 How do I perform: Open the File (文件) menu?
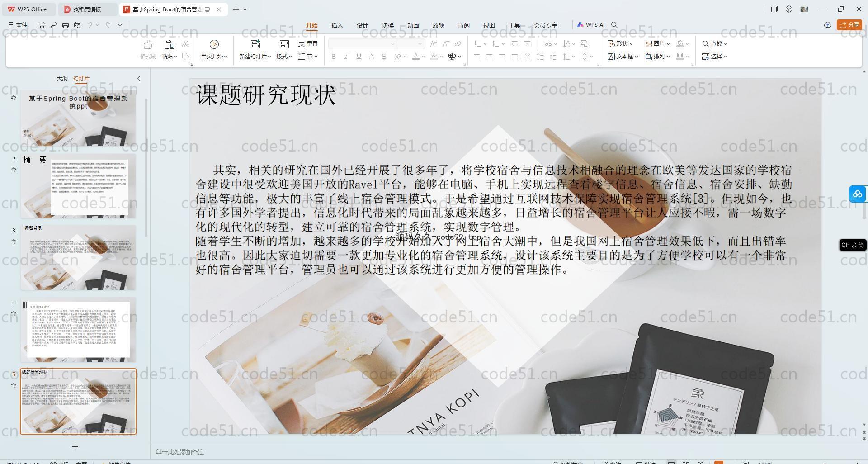click(x=18, y=25)
